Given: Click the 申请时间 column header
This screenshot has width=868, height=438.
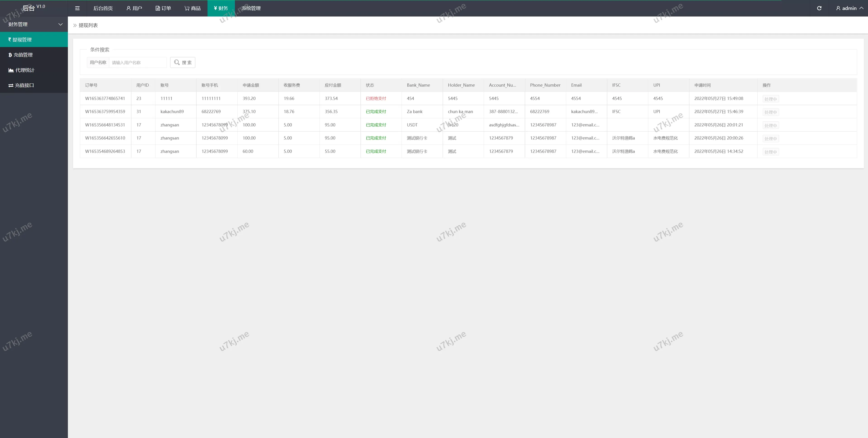Looking at the screenshot, I should [x=702, y=85].
